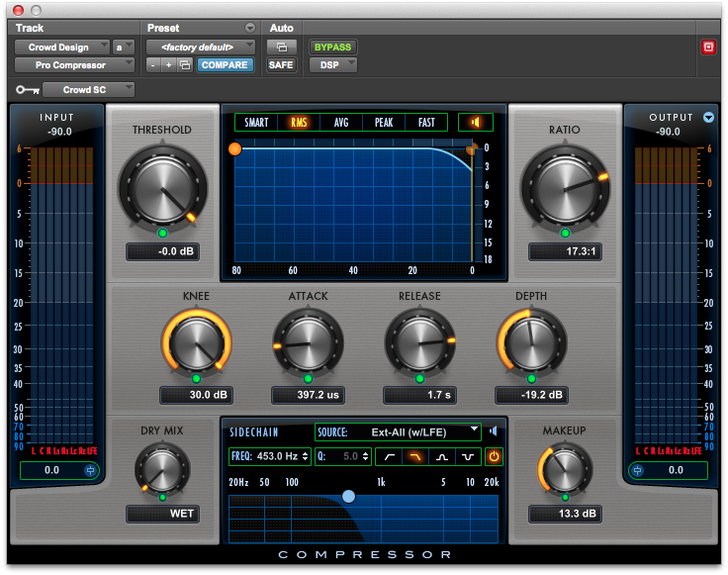Click the red target button at top right
Image resolution: width=728 pixels, height=575 pixels.
708,47
